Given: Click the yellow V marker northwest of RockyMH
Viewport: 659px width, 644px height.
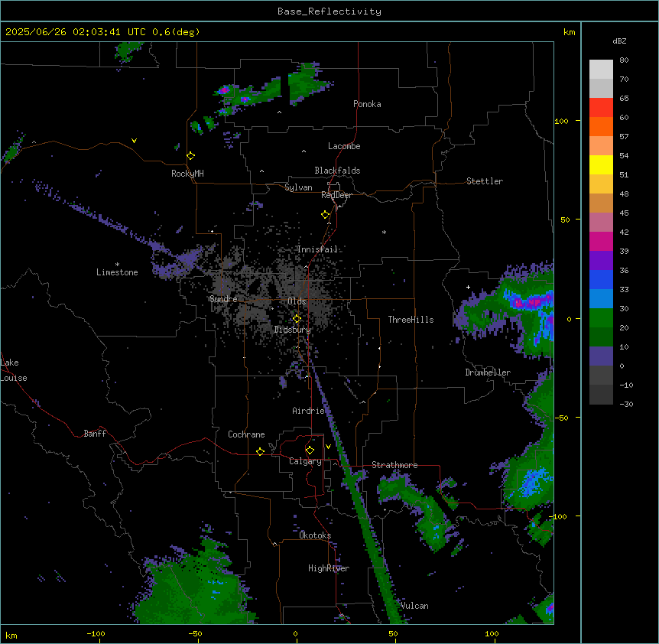Looking at the screenshot, I should (134, 141).
